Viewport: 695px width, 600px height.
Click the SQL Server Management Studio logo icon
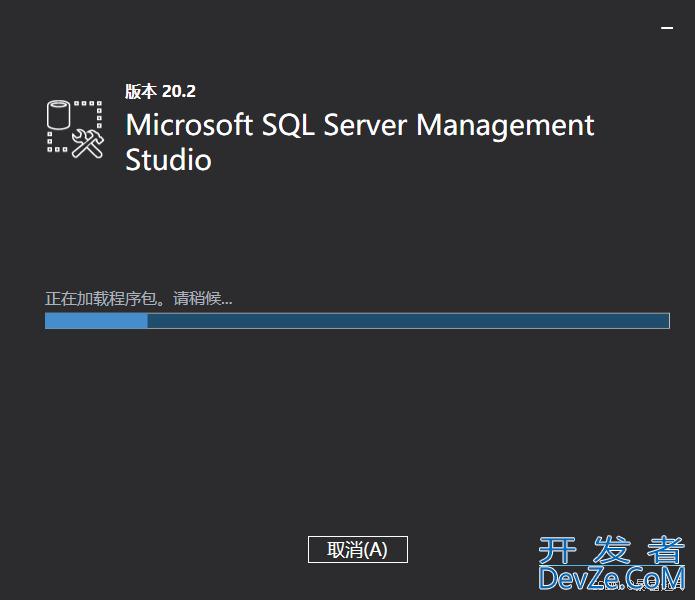(75, 129)
